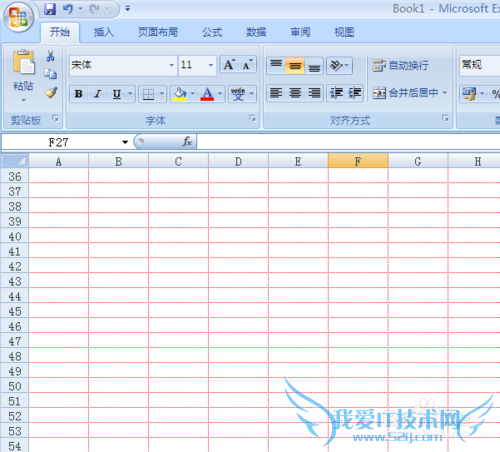Open the fill color dropdown arrow

[x=193, y=94]
